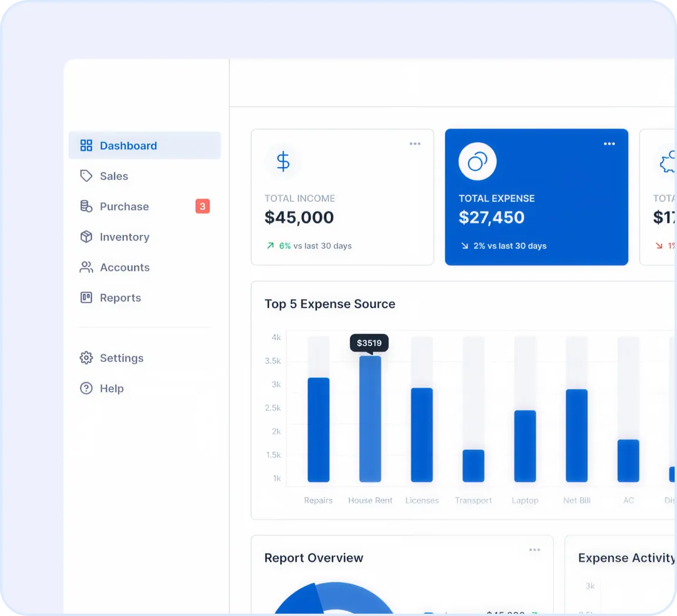Click the "TOTAL EXPENSE" label
The height and width of the screenshot is (616, 677).
(497, 198)
